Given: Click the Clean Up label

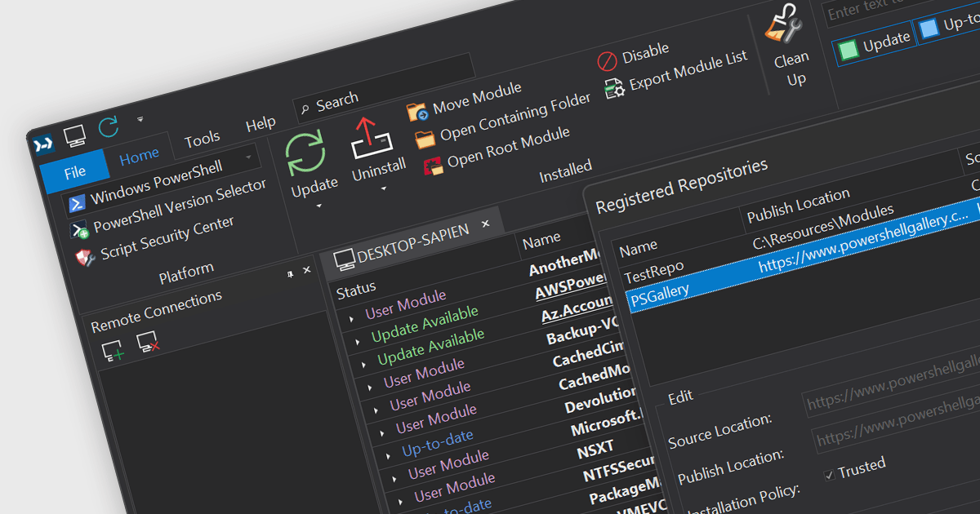Looking at the screenshot, I should 793,69.
